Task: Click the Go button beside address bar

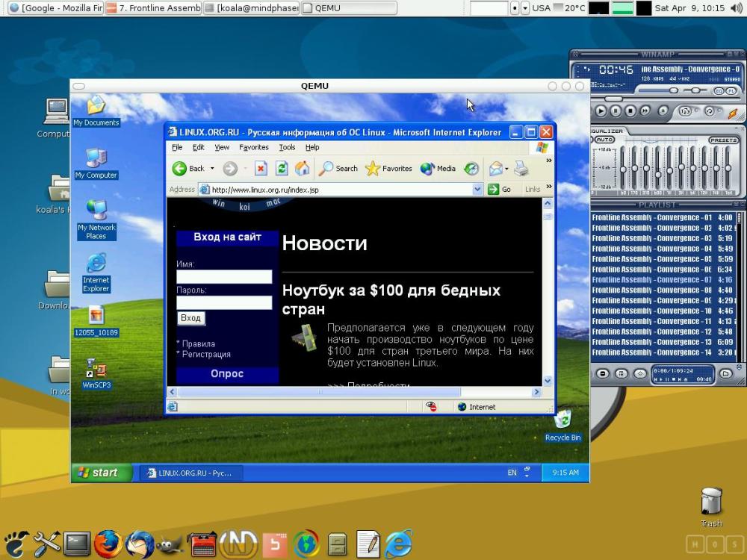Action: coord(499,190)
